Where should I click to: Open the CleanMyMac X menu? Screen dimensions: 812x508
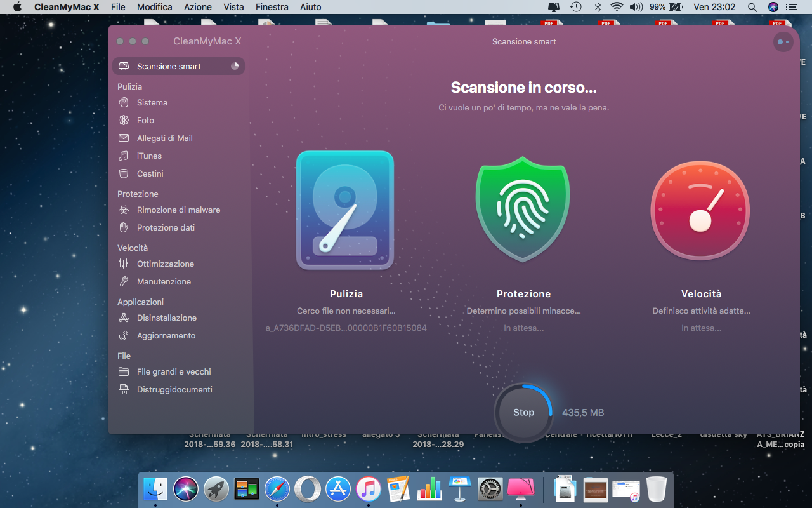67,7
